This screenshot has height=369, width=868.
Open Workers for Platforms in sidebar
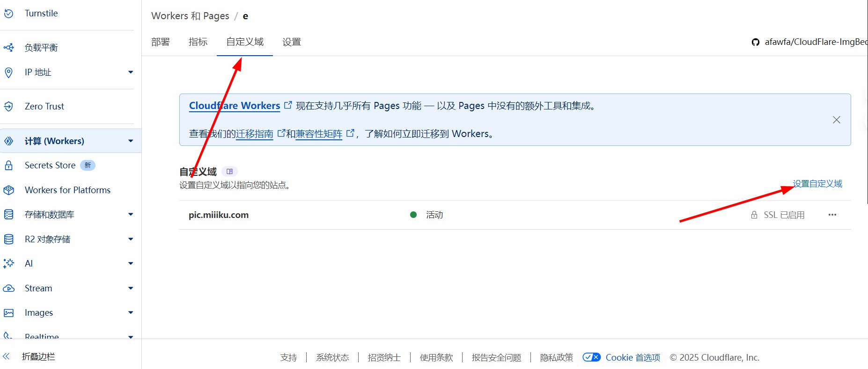point(67,190)
